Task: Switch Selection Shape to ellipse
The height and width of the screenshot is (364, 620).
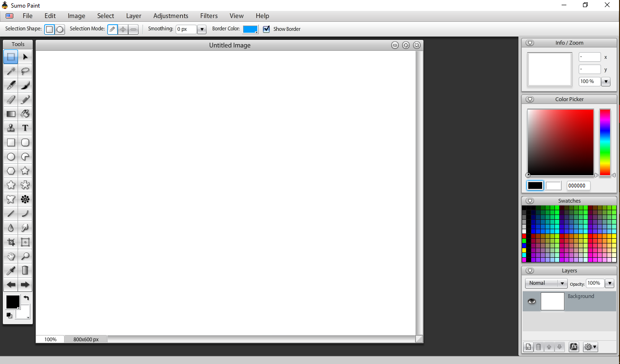Action: pyautogui.click(x=60, y=29)
